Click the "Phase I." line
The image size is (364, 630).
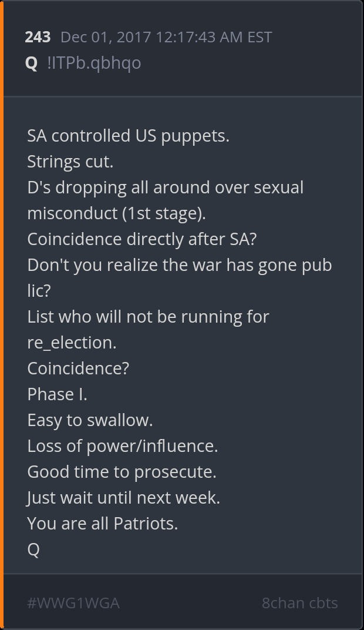pyautogui.click(x=57, y=394)
